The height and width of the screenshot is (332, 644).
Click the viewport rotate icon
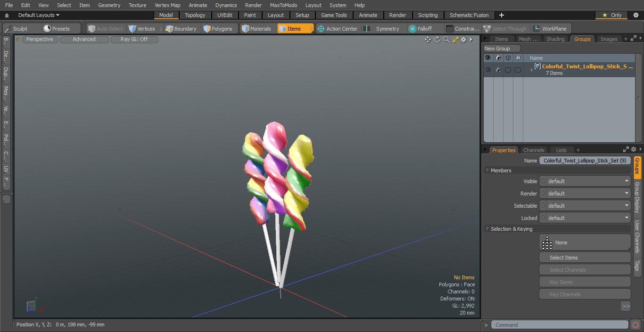[x=437, y=40]
